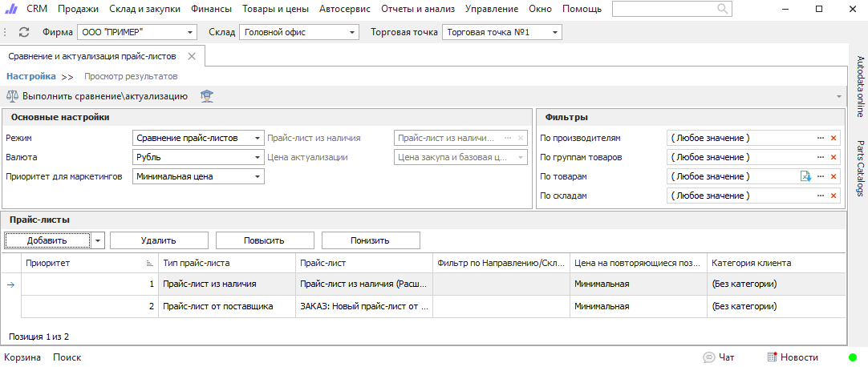Switch to Просмотр результатов step
The image size is (868, 367).
[x=131, y=76]
